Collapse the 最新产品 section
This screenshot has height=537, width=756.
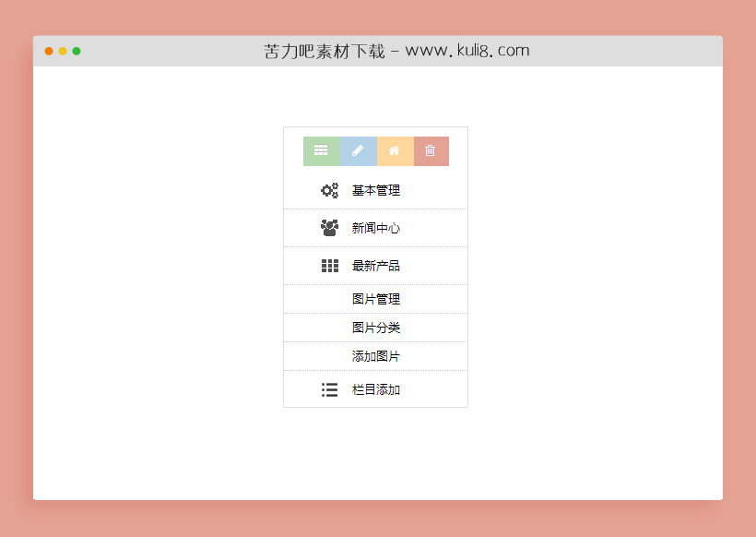tap(375, 265)
